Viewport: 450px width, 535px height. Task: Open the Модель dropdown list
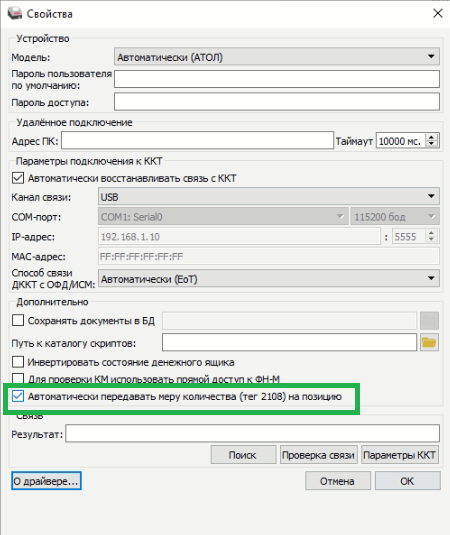[x=277, y=57]
